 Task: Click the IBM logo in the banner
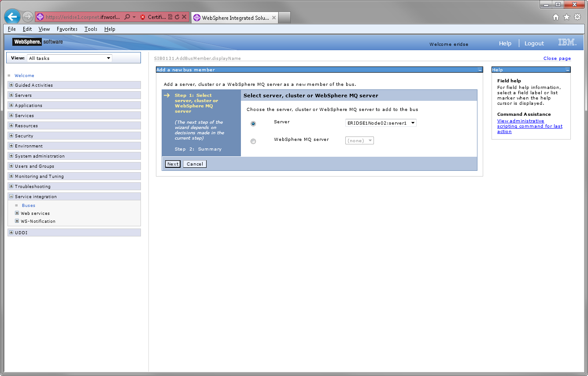pos(567,43)
